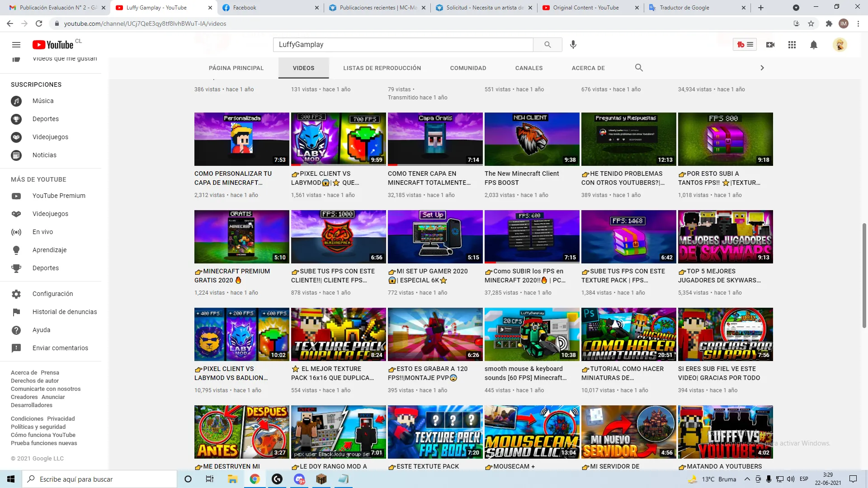Click the voice search microphone icon
This screenshot has width=868, height=488.
coord(573,45)
